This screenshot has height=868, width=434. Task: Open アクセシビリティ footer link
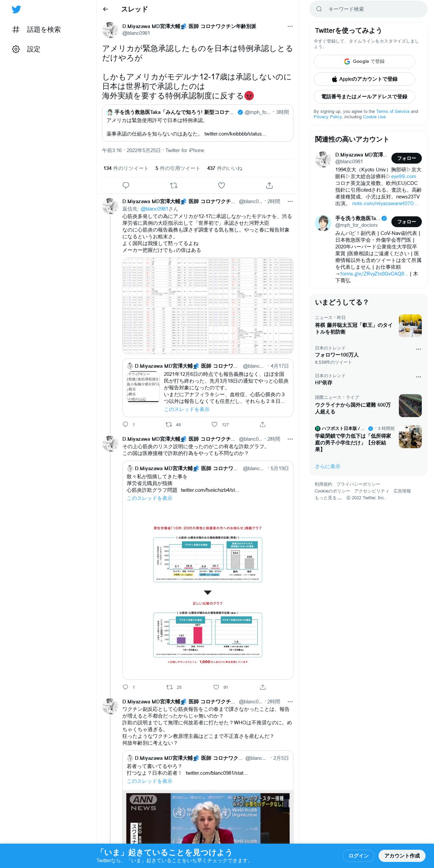click(371, 491)
